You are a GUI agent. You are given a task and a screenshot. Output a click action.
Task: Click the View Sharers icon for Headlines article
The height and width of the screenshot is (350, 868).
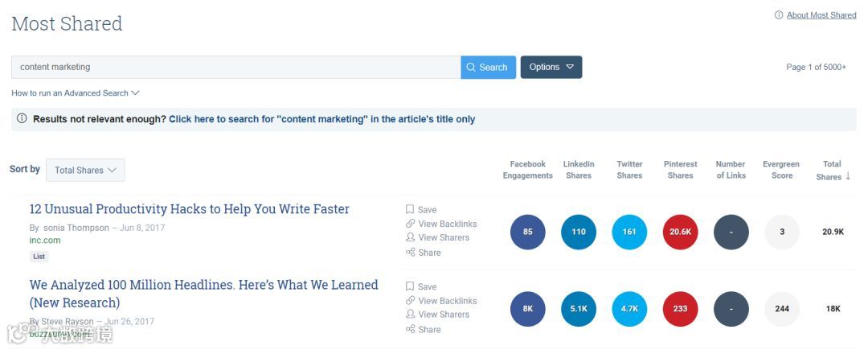(x=410, y=315)
